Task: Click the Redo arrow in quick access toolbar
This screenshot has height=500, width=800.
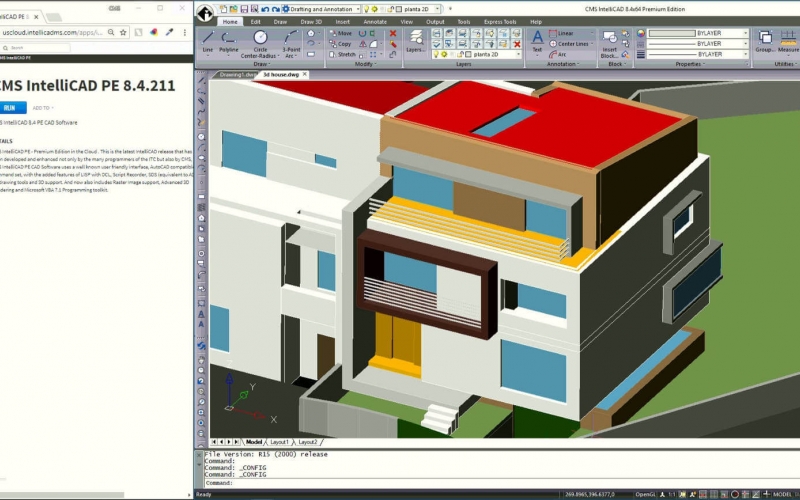Action: tap(276, 9)
